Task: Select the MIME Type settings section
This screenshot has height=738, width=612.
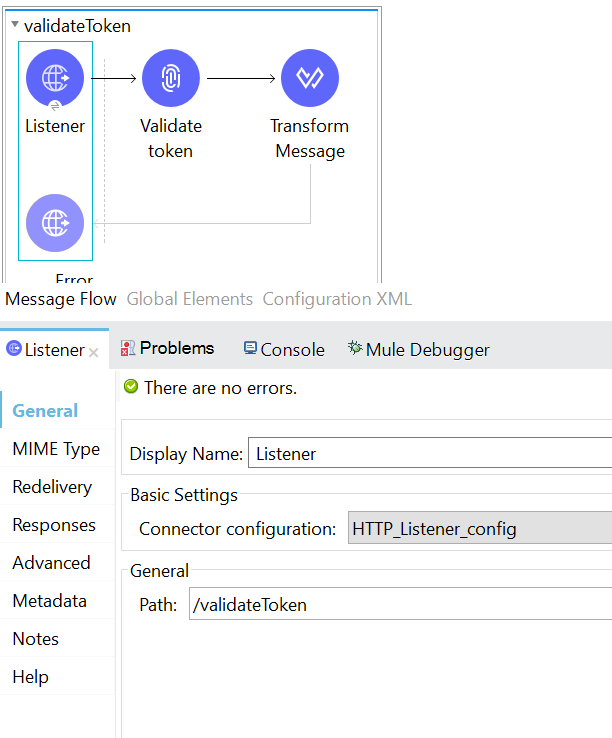Action: 57,448
